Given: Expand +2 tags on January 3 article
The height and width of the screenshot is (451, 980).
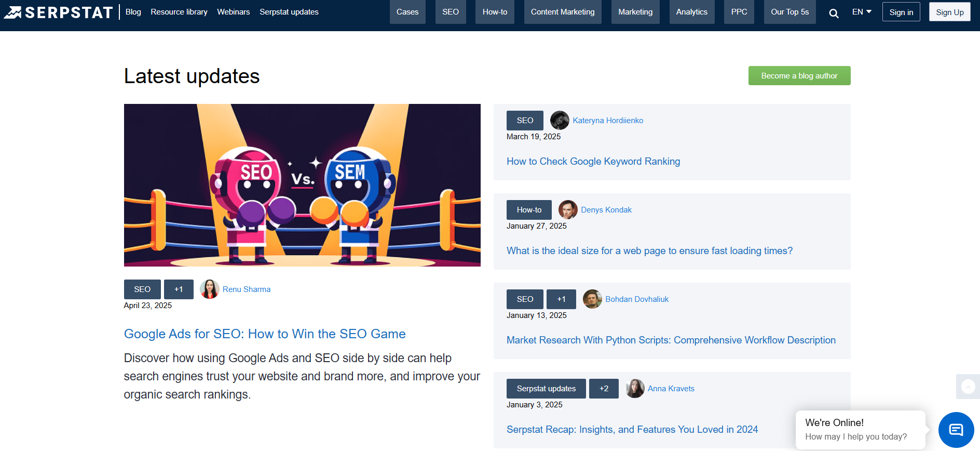Looking at the screenshot, I should point(604,389).
